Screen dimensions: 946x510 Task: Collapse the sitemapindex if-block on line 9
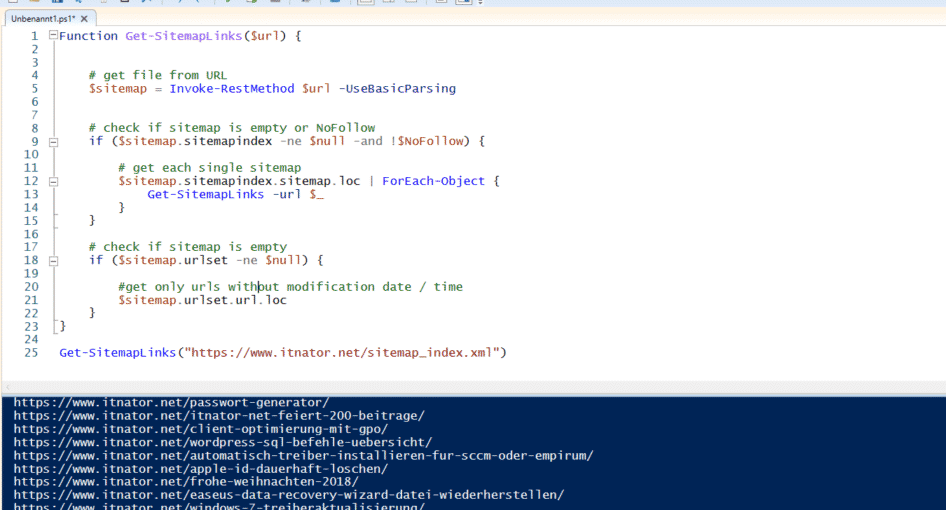[53, 141]
